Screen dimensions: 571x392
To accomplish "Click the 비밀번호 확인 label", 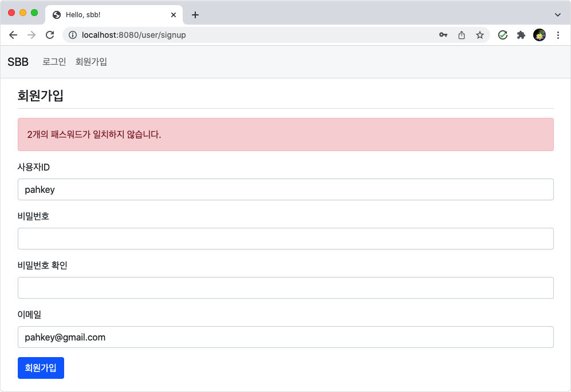I will coord(42,266).
